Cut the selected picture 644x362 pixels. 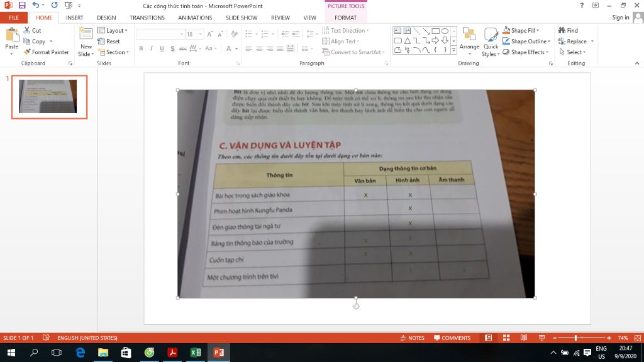33,30
